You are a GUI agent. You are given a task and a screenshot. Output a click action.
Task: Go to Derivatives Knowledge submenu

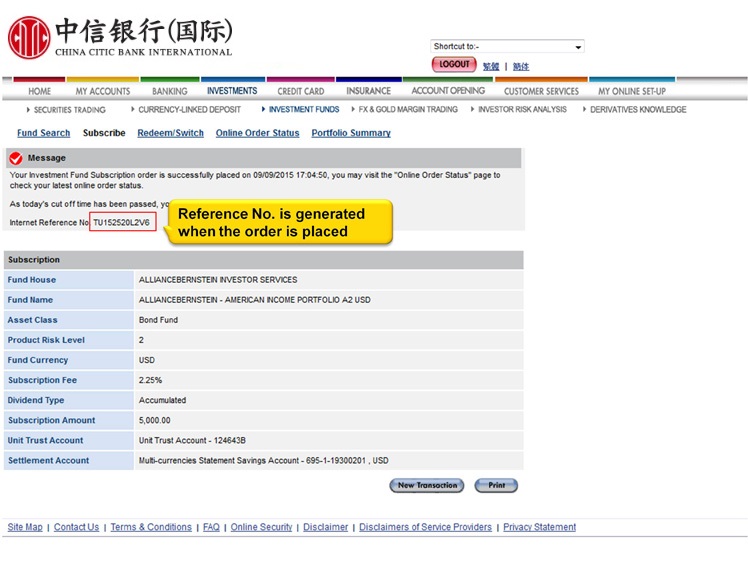click(638, 109)
